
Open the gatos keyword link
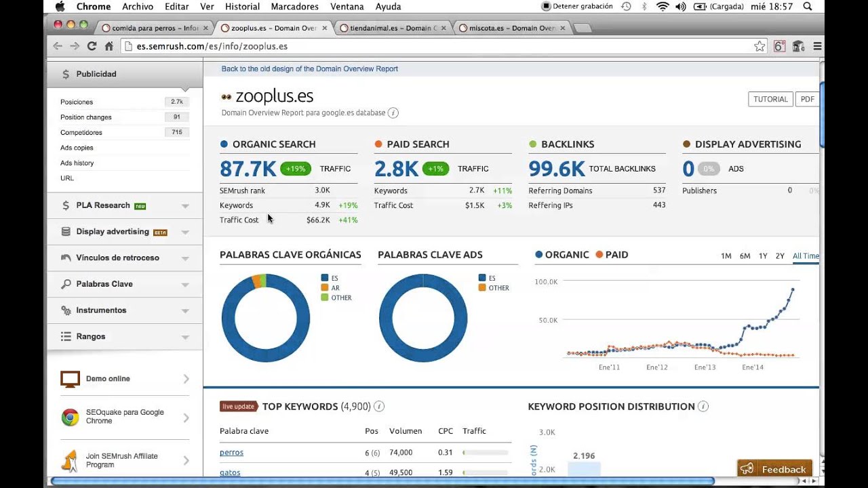230,472
